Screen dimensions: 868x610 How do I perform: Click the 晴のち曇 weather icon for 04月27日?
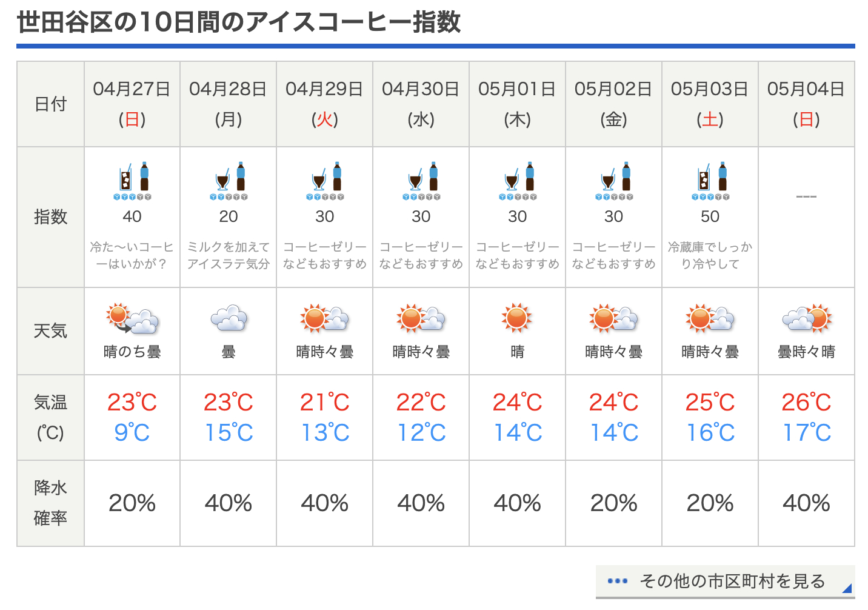pos(132,319)
